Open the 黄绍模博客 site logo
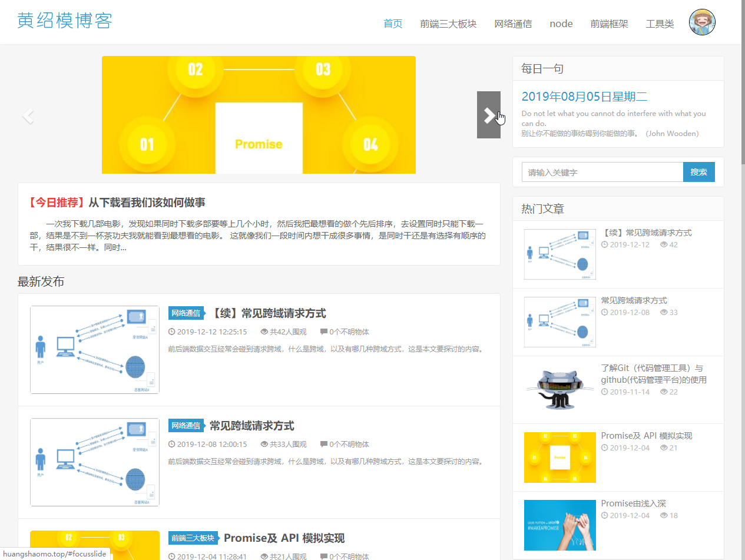Screen dimensions: 745x560 (x=65, y=21)
